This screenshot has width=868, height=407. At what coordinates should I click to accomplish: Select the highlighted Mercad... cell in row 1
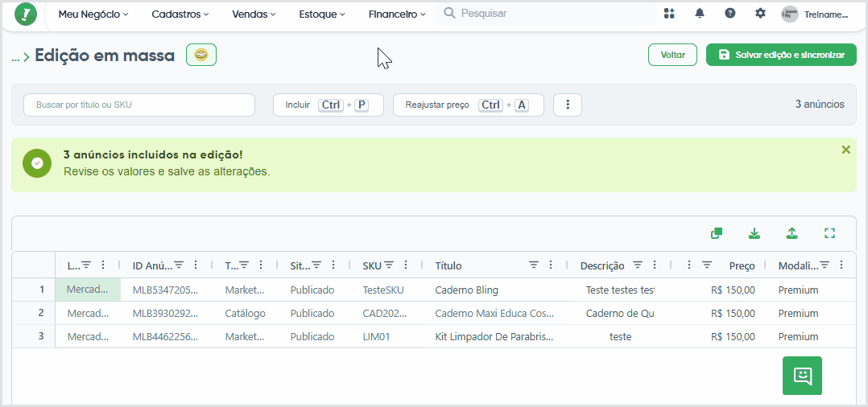click(88, 290)
